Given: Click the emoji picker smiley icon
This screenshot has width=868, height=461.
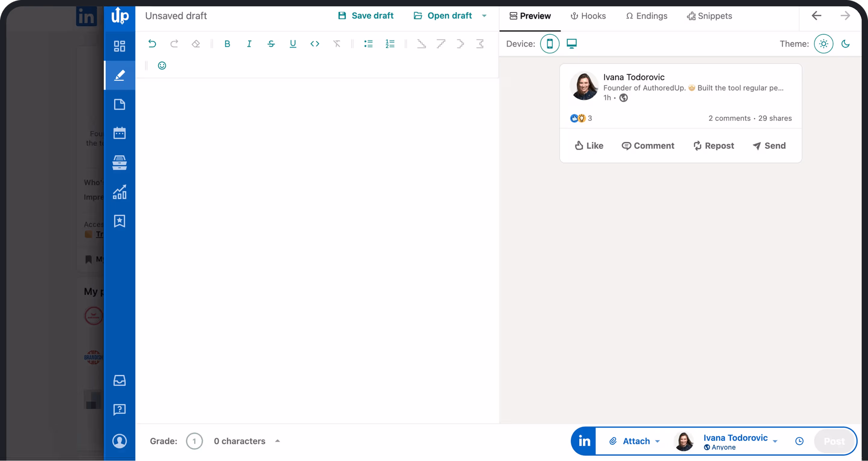Looking at the screenshot, I should [x=162, y=65].
